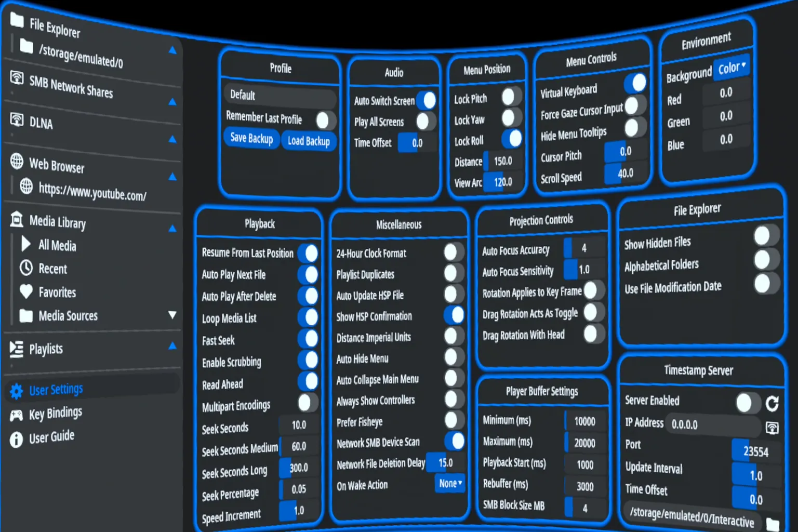Collapse the Media Sources expander arrow
Screen dimensions: 798x532
coord(172,315)
